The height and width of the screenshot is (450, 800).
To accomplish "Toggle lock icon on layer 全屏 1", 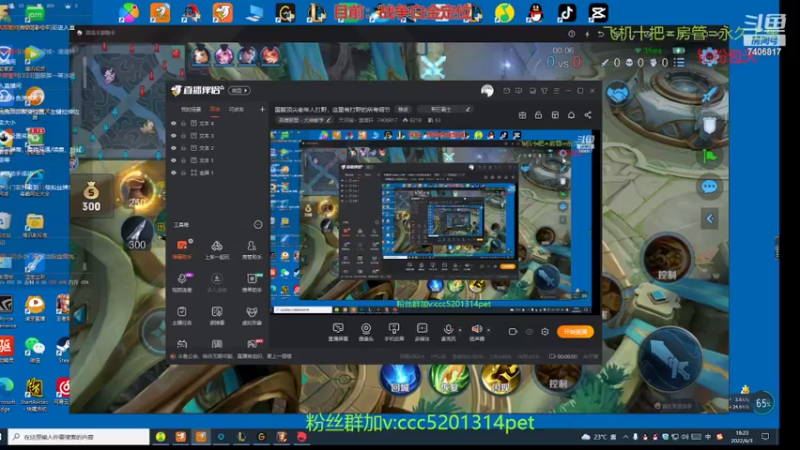I will 183,172.
